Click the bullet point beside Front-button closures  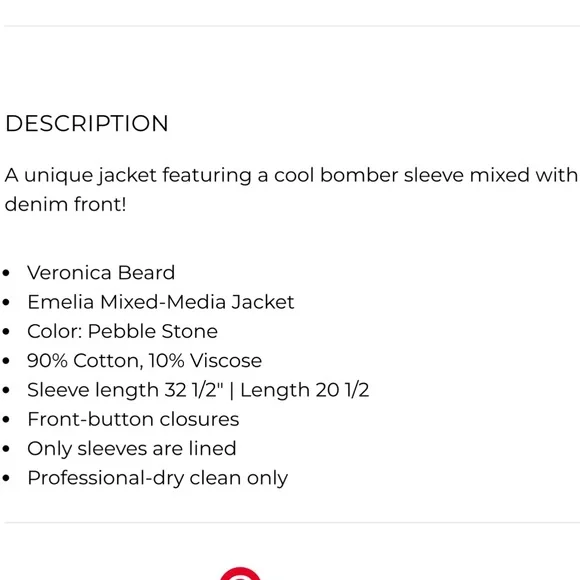6,420
